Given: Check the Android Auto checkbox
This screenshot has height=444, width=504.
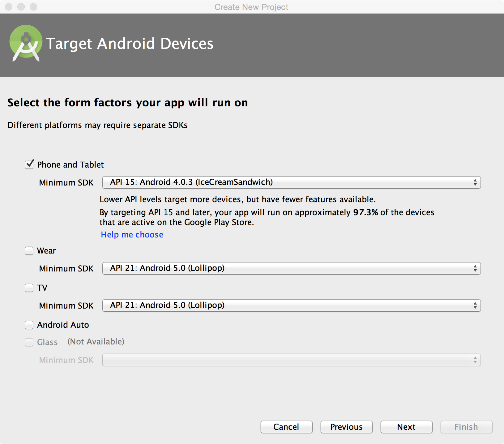Looking at the screenshot, I should (29, 325).
